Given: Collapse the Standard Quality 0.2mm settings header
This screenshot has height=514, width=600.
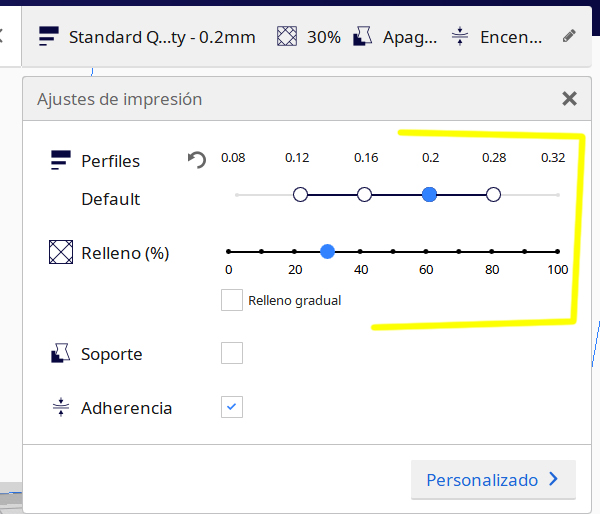Looking at the screenshot, I should [x=160, y=37].
